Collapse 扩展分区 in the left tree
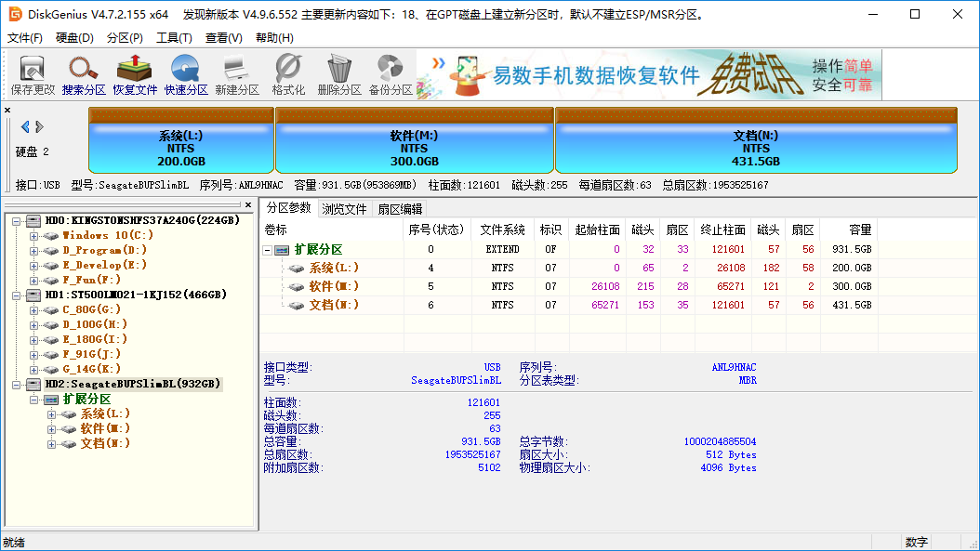 tap(33, 400)
